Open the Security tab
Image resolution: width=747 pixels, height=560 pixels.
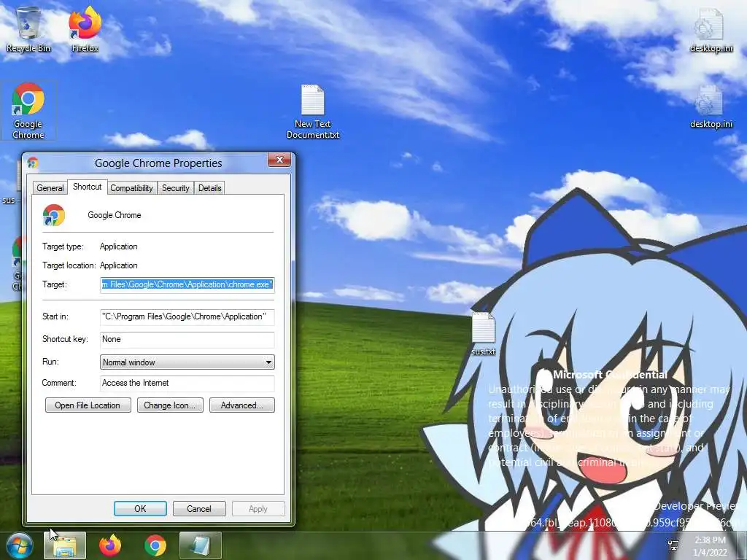pyautogui.click(x=175, y=188)
